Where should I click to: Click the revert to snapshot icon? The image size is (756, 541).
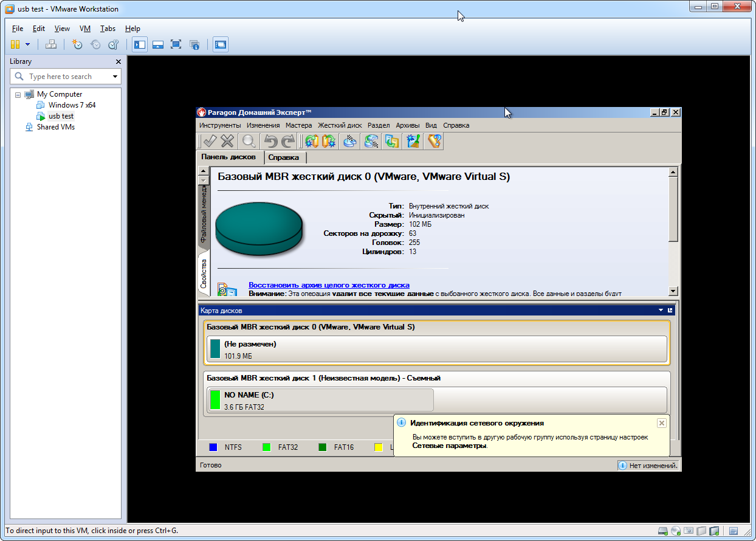point(95,44)
